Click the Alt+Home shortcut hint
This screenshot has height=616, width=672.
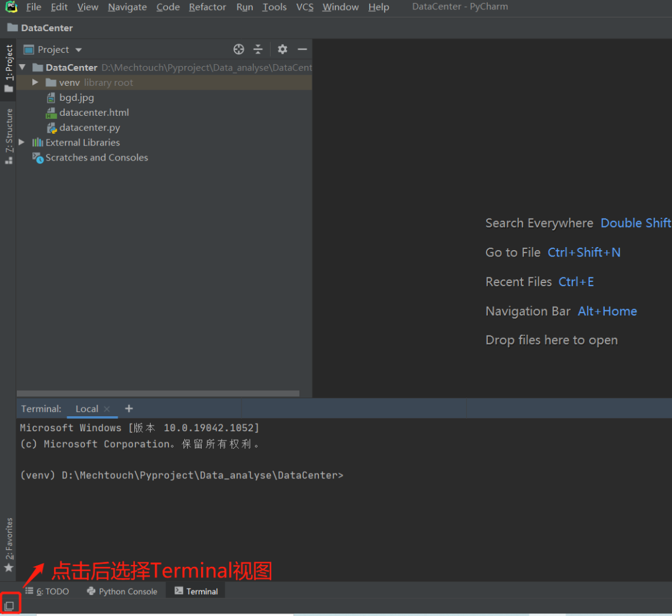click(607, 310)
